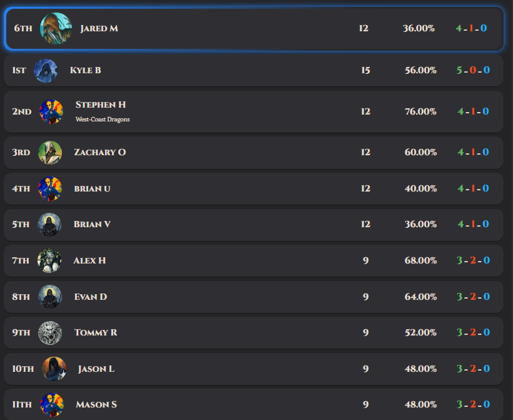Click Alex H's avatar icon
The width and height of the screenshot is (513, 420).
click(x=49, y=260)
